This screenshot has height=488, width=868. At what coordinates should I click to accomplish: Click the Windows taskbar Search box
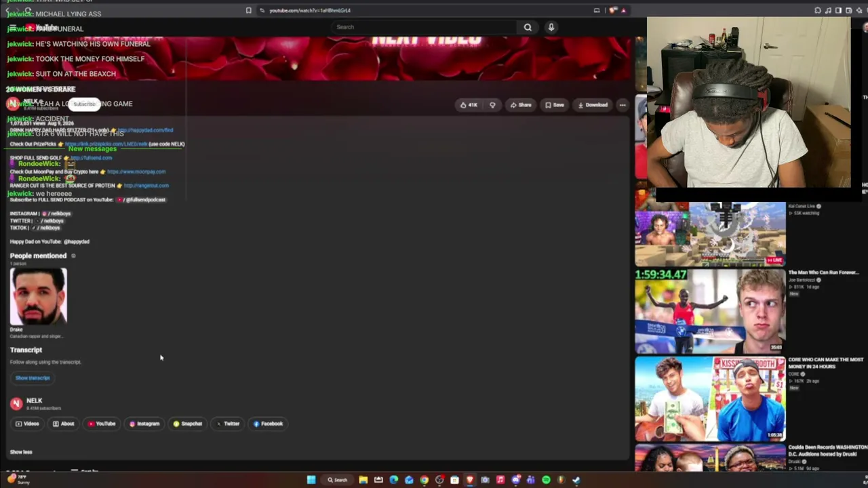(337, 480)
